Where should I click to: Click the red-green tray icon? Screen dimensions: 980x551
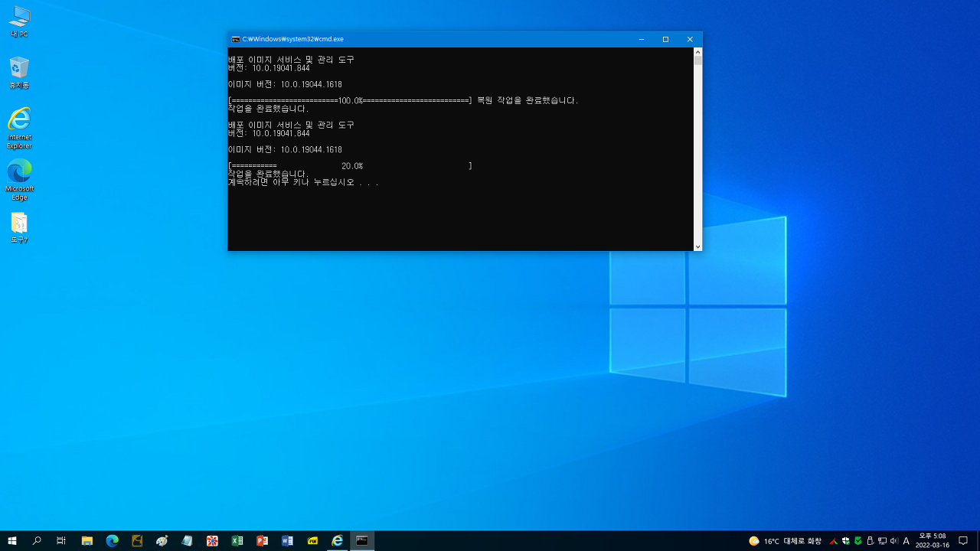[x=834, y=541]
